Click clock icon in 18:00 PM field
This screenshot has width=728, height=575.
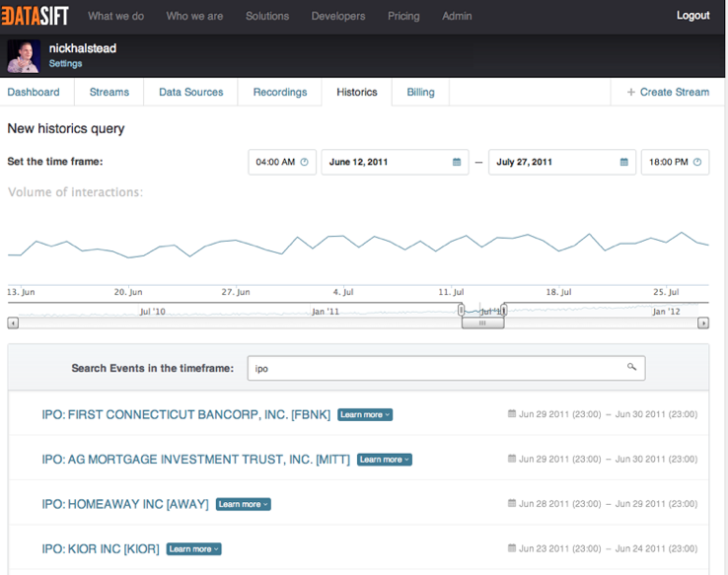[x=697, y=163]
